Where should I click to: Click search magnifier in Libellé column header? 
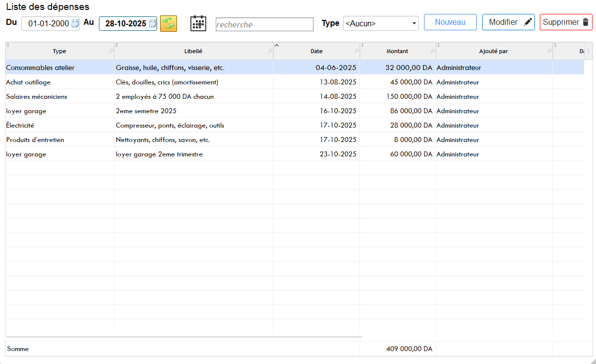270,51
